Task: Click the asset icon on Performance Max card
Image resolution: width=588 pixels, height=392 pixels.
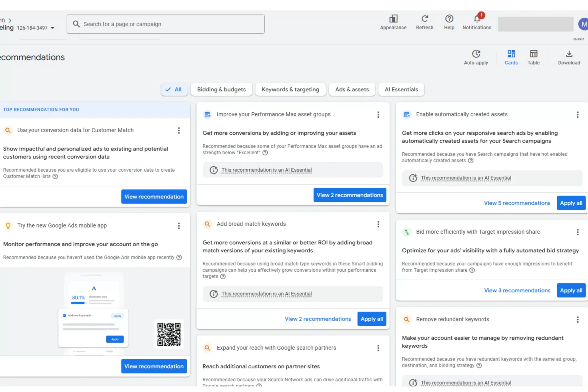Action: coord(207,115)
